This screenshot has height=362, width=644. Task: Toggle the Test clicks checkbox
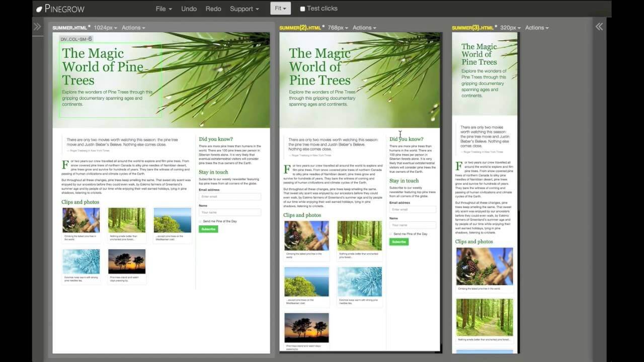coord(302,9)
